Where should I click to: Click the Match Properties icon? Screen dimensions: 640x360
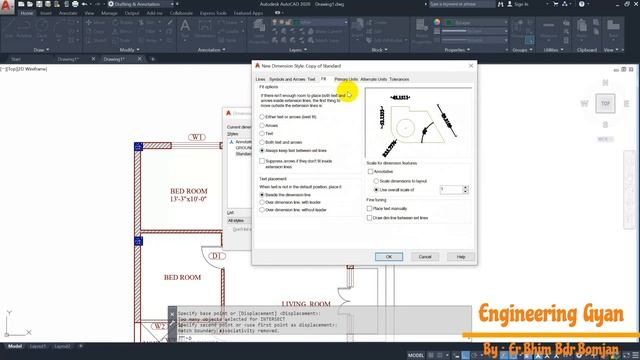(422, 31)
